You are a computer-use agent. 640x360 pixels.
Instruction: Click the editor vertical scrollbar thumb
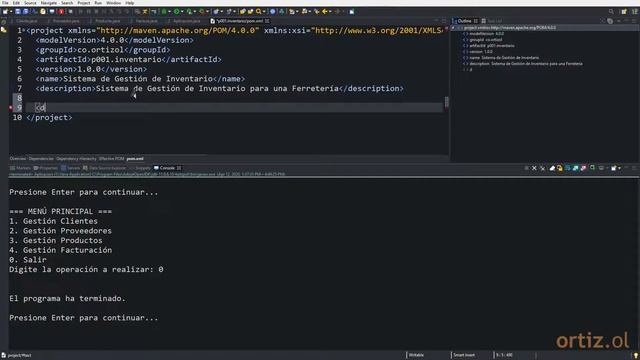[x=447, y=102]
